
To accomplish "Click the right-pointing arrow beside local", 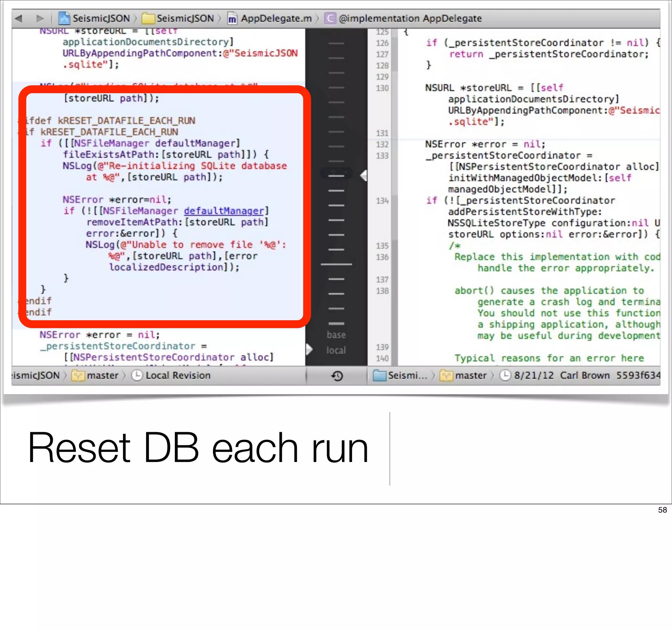I will [x=309, y=349].
